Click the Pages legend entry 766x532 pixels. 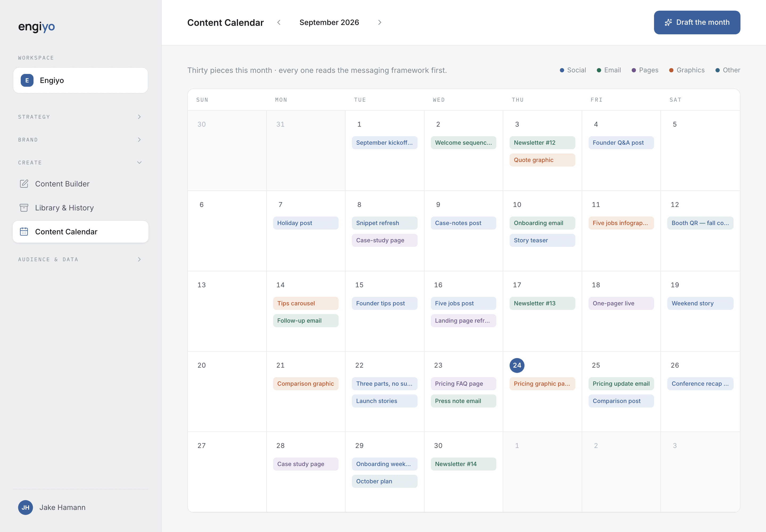(x=645, y=70)
